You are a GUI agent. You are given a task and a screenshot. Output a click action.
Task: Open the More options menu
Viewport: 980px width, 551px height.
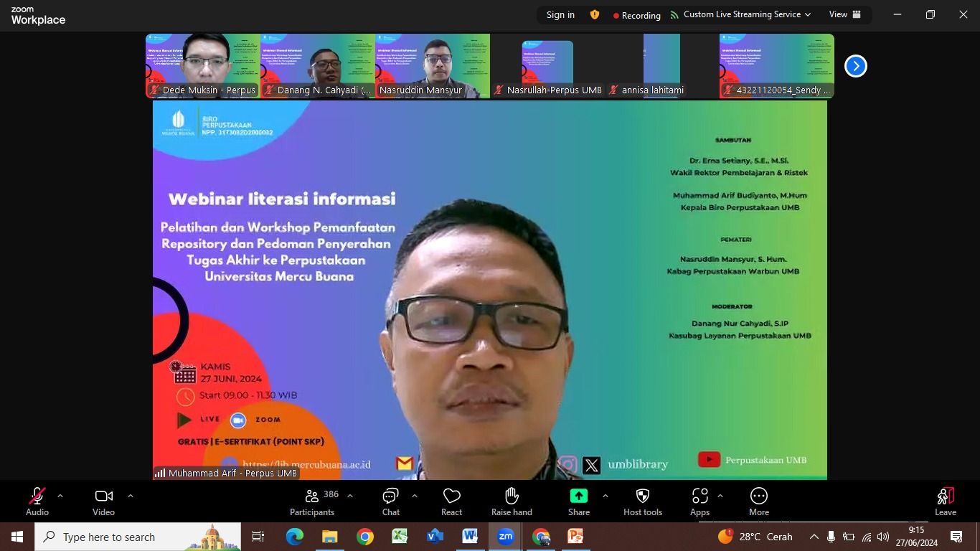coord(758,501)
